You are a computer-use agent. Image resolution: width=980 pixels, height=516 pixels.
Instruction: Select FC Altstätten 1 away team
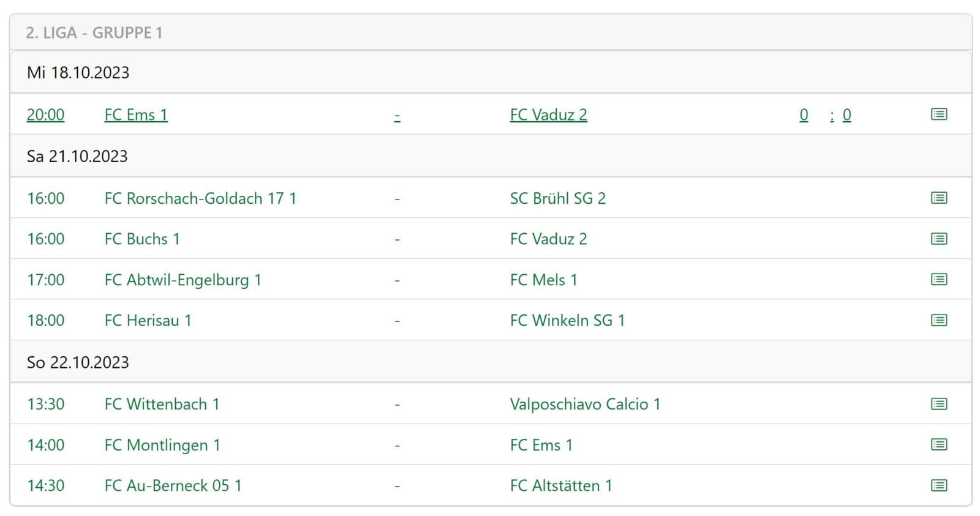(561, 485)
